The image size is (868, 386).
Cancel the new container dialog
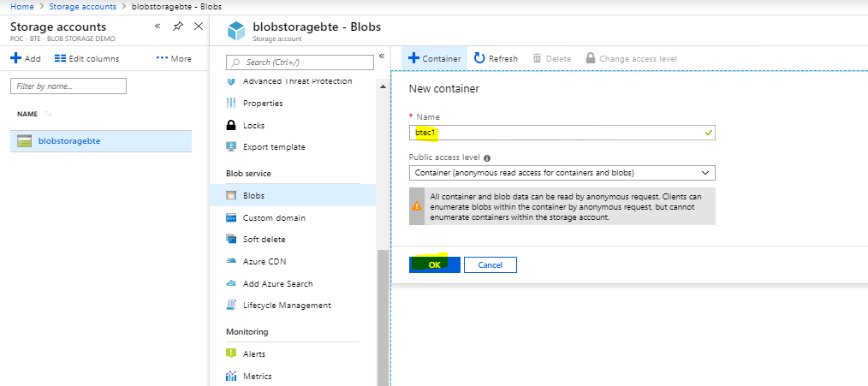click(x=490, y=264)
